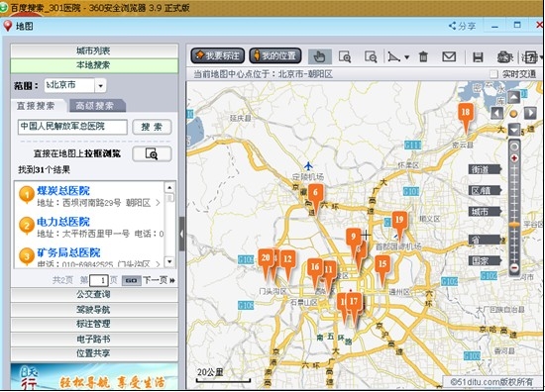Click the 我要标注 button

point(218,55)
